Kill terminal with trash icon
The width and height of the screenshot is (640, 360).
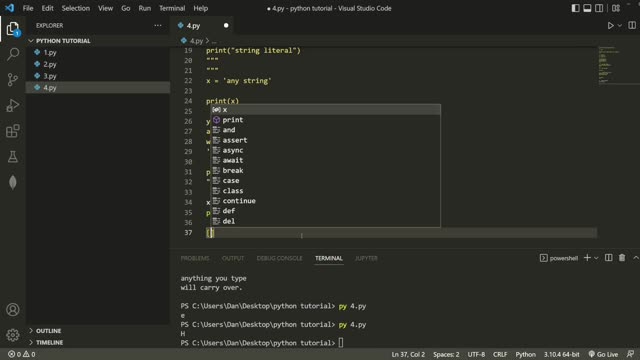622,258
